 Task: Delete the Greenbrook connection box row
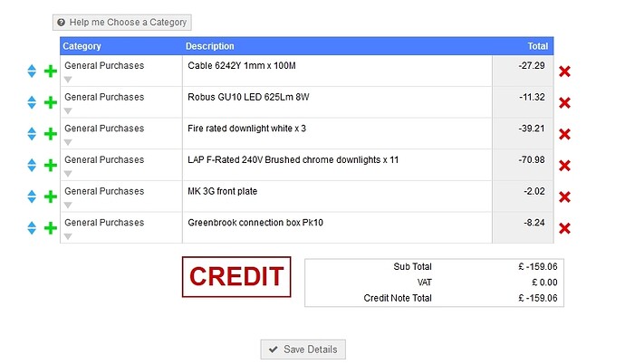[x=564, y=228]
